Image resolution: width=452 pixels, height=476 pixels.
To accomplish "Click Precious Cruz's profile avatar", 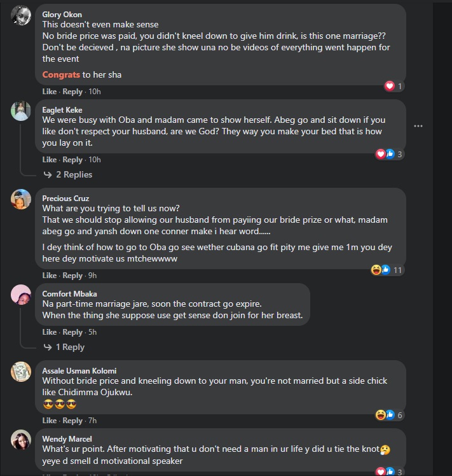I will tap(21, 199).
